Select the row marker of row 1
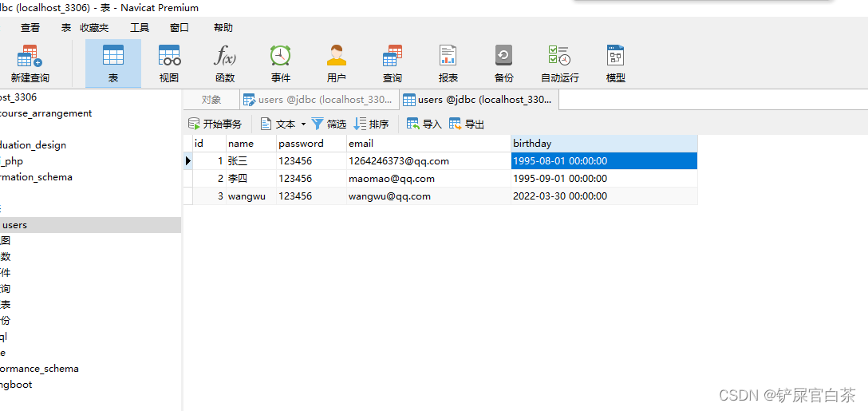The width and height of the screenshot is (868, 411). pos(188,161)
